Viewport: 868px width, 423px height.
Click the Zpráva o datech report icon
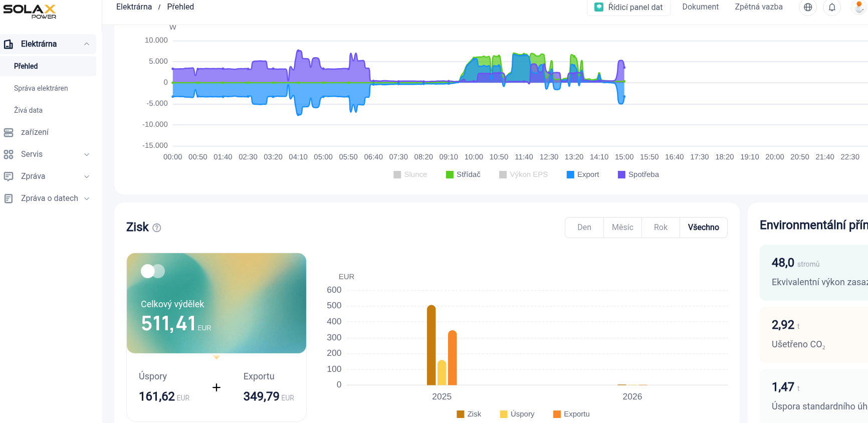tap(9, 198)
